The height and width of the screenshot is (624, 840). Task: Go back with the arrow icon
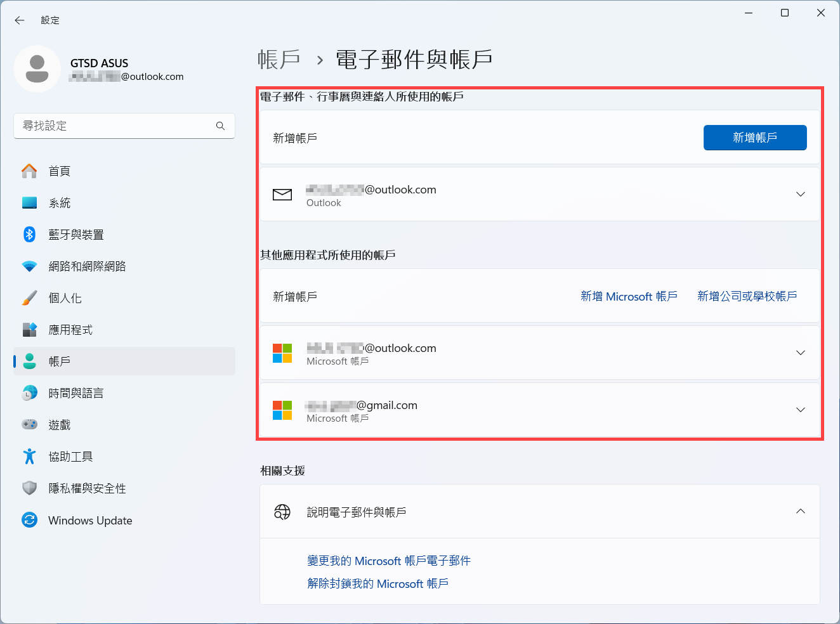click(x=20, y=20)
